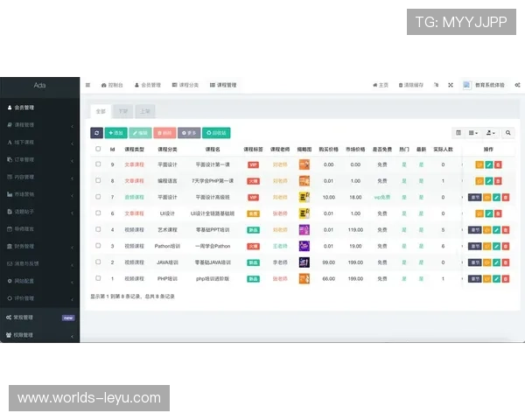
Task: Click the red 删除 toolbar button
Action: (164, 133)
